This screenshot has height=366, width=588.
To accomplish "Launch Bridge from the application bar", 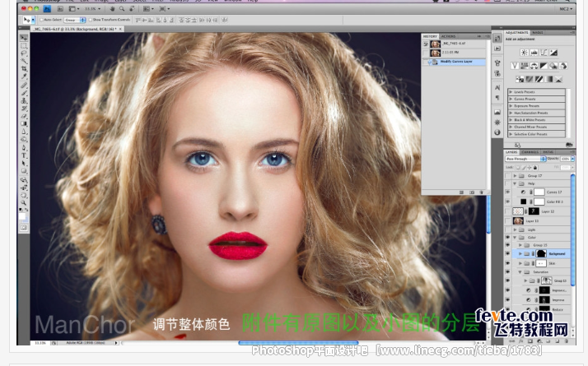I will click(60, 8).
